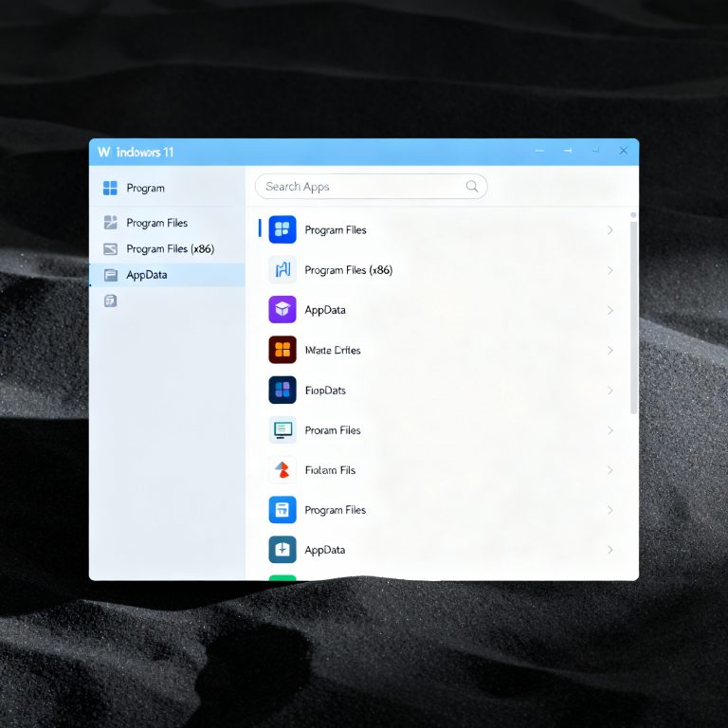Open the Proram Files entry text
This screenshot has height=728, width=728.
(x=333, y=430)
